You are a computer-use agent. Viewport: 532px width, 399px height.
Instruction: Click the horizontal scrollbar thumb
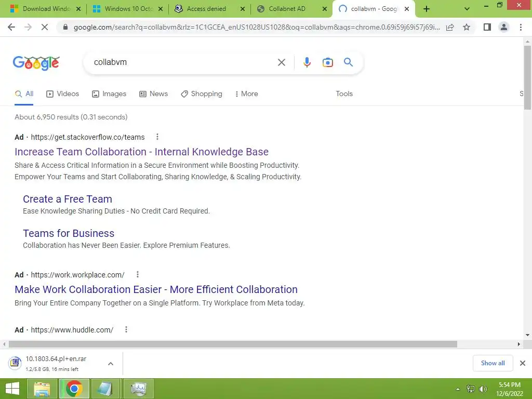(233, 344)
